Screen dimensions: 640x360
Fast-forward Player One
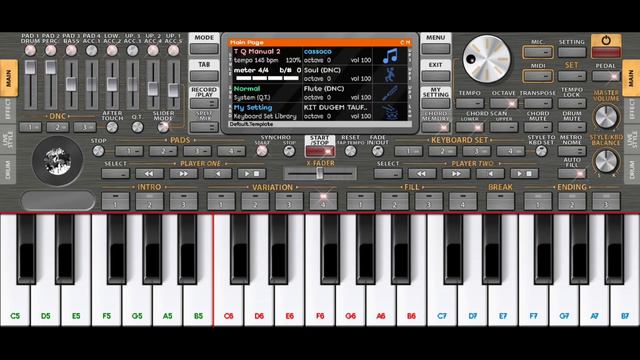click(x=184, y=173)
